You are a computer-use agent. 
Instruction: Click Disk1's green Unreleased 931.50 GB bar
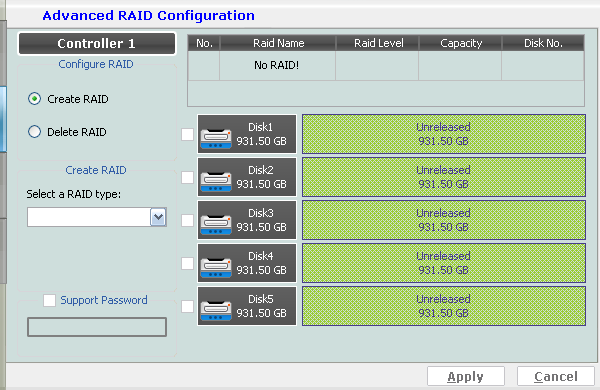(x=443, y=134)
